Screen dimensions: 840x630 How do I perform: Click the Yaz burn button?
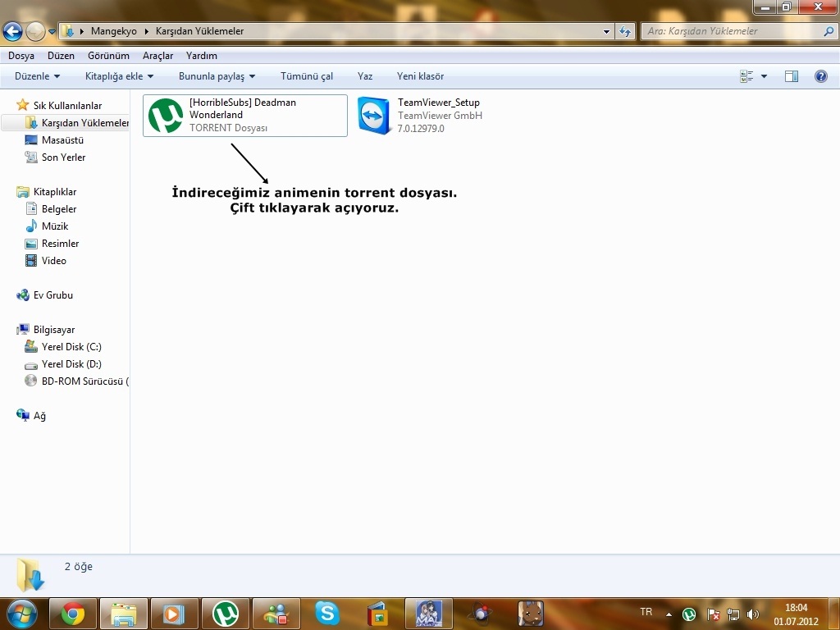pyautogui.click(x=365, y=76)
